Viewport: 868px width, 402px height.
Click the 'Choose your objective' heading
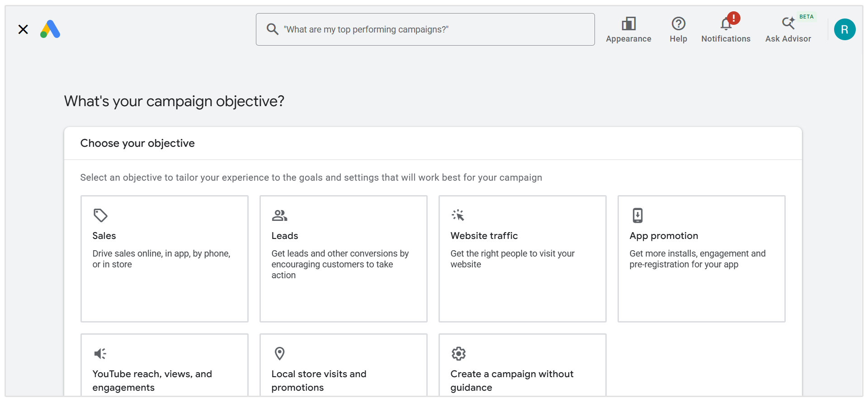click(x=137, y=143)
